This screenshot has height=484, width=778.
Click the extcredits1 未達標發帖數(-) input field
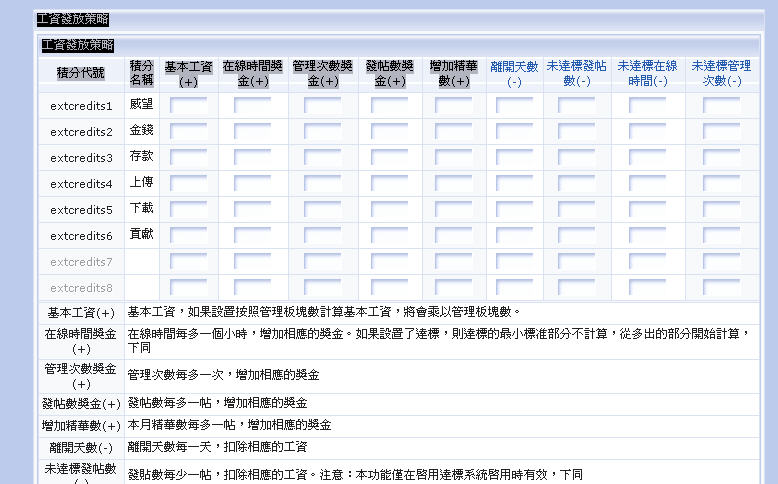coord(577,105)
